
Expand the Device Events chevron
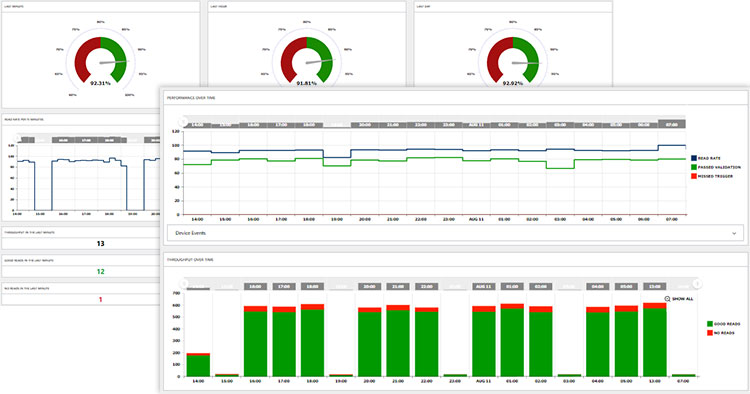[x=734, y=233]
